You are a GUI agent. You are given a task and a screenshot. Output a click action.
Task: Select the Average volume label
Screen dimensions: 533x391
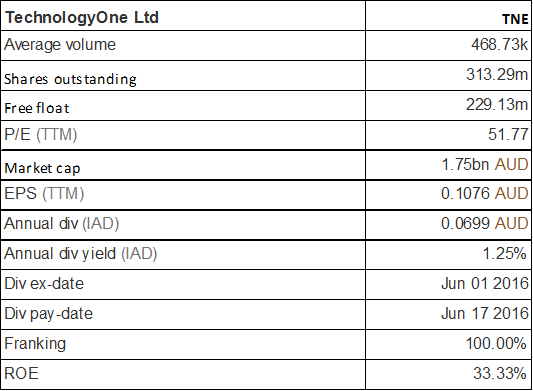click(x=60, y=45)
